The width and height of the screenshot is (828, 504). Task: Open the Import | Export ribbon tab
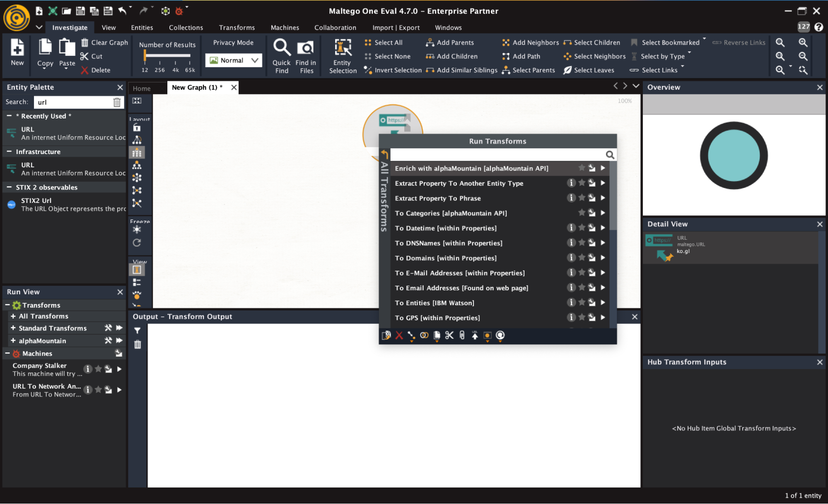396,27
